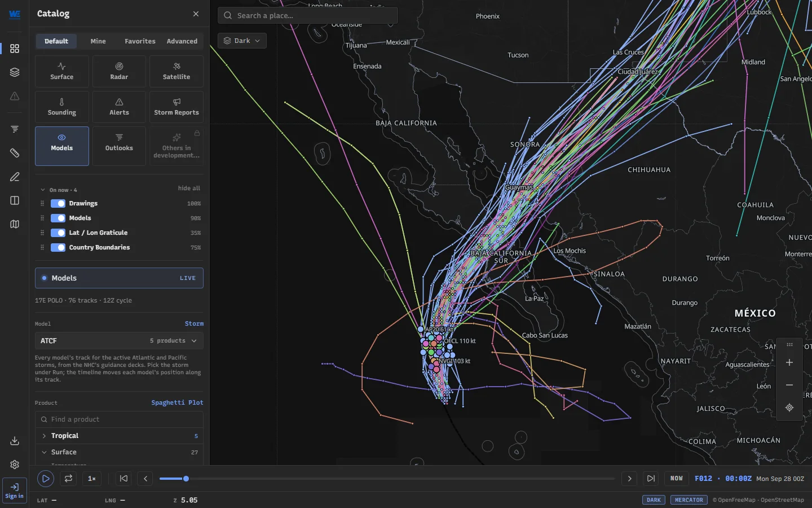This screenshot has height=508, width=812.
Task: Skip to first forecast frame
Action: (123, 479)
